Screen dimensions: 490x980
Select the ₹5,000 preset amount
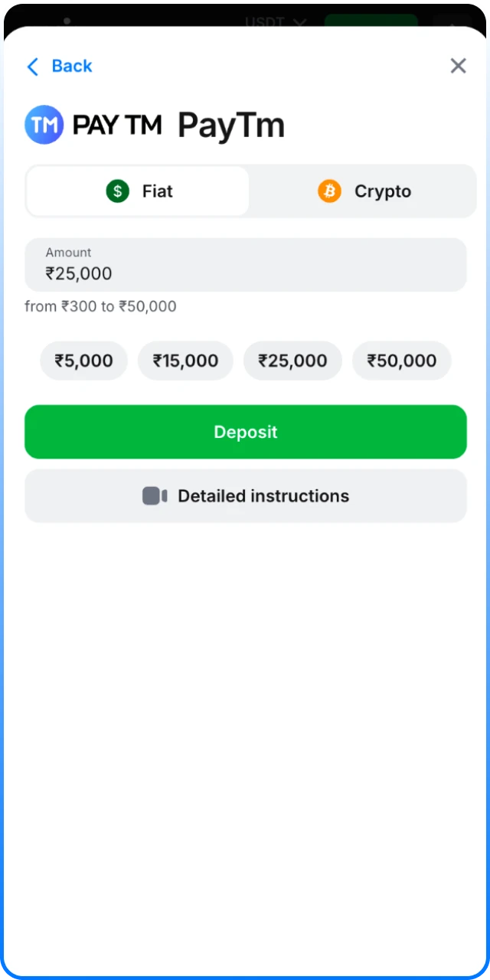(83, 360)
